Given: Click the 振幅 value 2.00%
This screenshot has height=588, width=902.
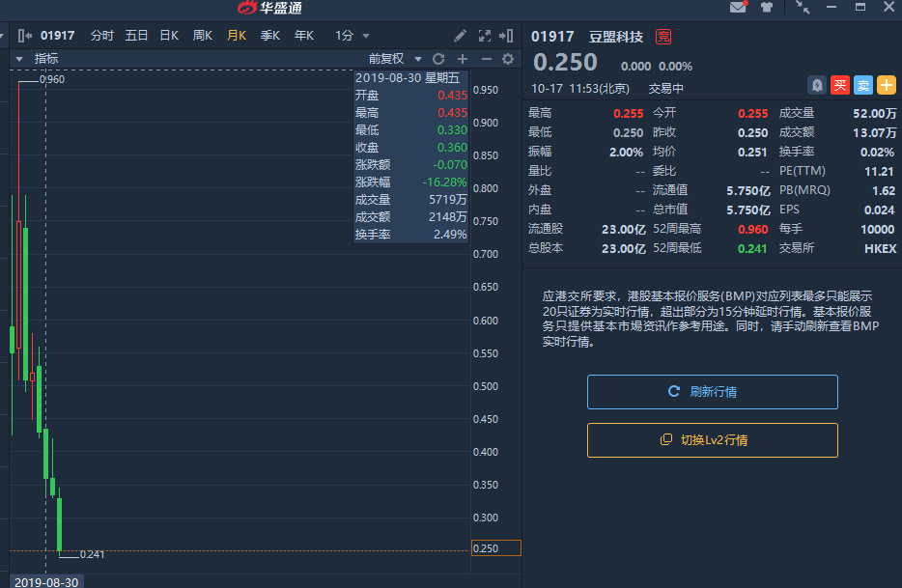Looking at the screenshot, I should [626, 153].
